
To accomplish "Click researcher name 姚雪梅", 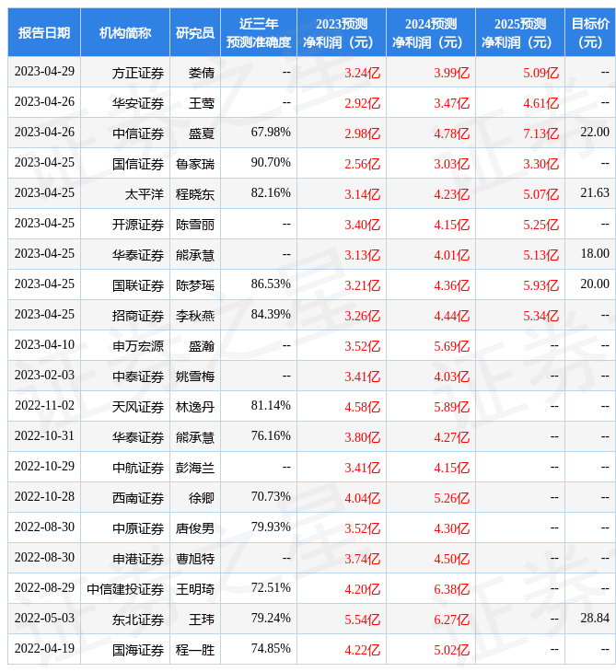I will [195, 377].
